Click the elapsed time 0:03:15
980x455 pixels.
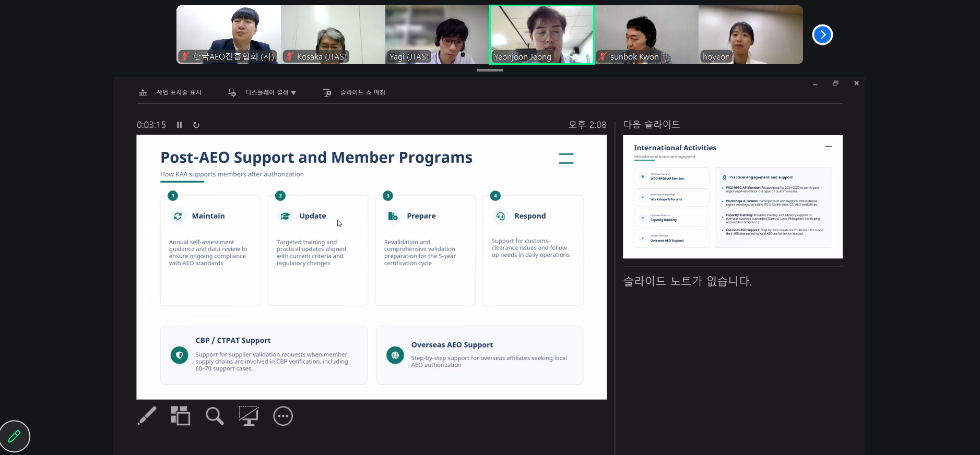click(151, 125)
